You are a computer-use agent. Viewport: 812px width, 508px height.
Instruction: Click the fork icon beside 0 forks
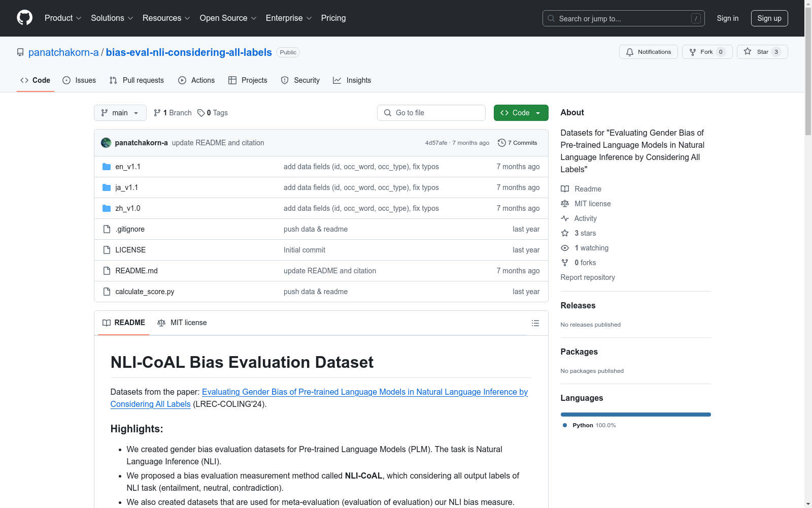pos(565,263)
